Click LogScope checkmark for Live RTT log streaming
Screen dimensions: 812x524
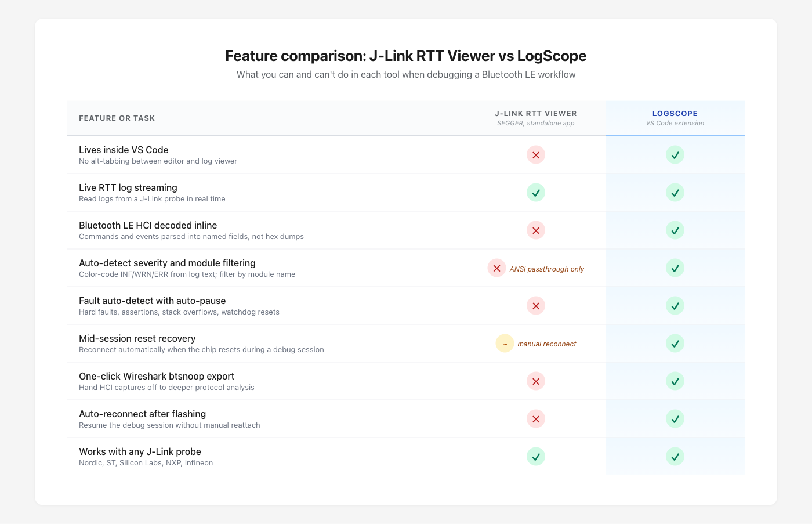675,193
